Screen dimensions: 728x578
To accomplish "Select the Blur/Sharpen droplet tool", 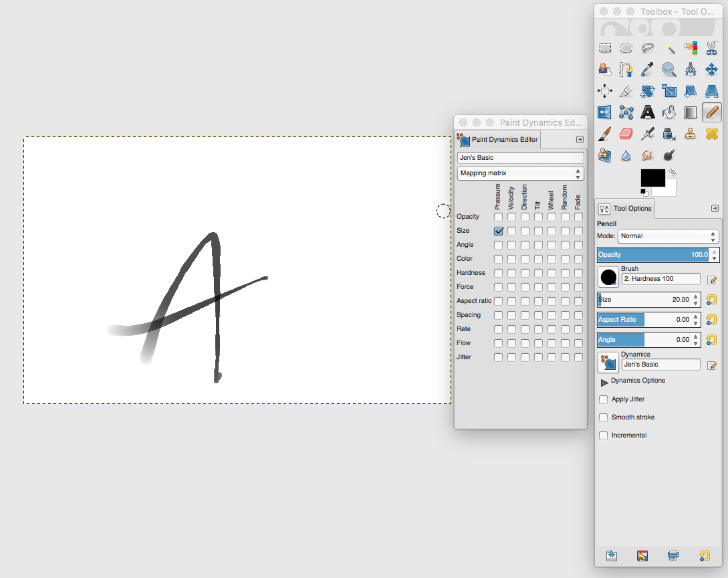I will (626, 156).
